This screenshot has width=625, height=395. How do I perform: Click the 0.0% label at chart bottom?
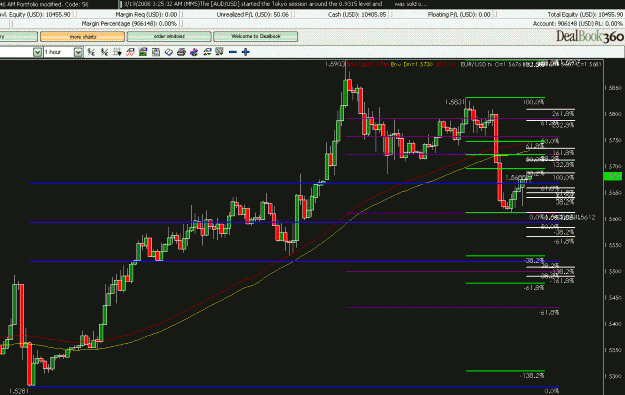(552, 391)
